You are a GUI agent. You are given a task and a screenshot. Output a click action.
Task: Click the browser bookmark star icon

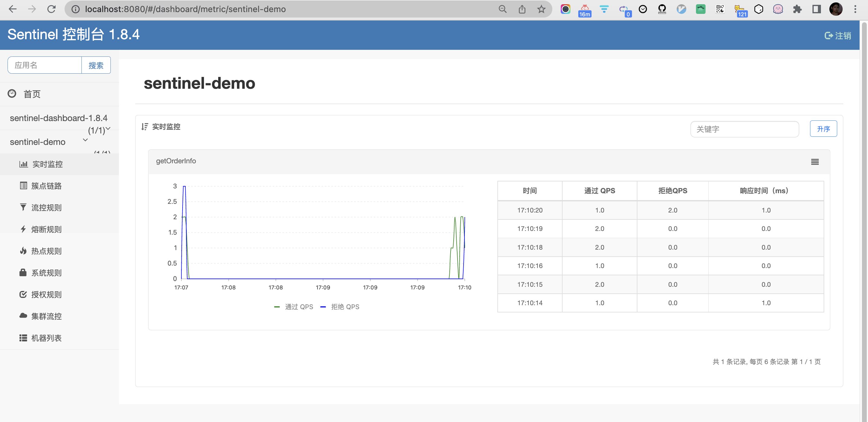541,9
